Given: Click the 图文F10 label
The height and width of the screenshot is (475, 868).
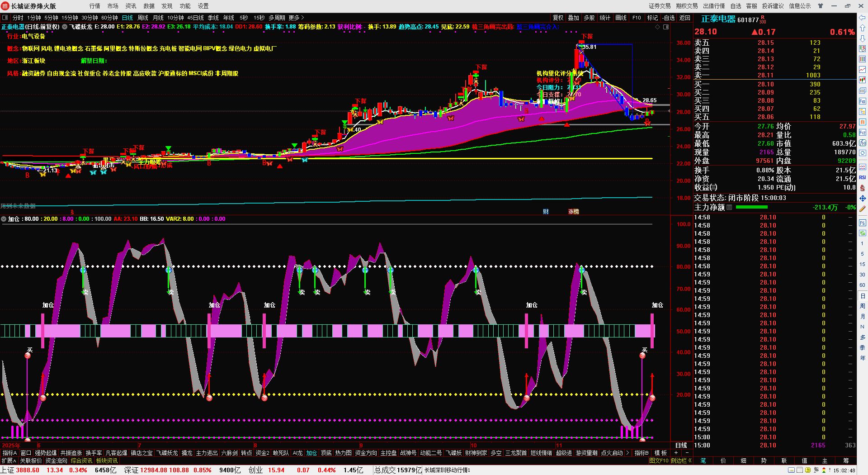Looking at the screenshot, I should (659, 461).
